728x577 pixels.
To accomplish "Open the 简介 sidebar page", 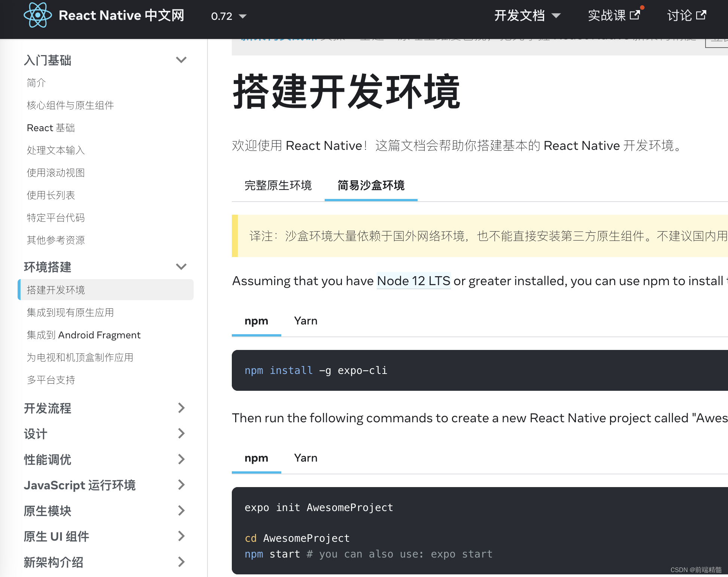I will 36,83.
